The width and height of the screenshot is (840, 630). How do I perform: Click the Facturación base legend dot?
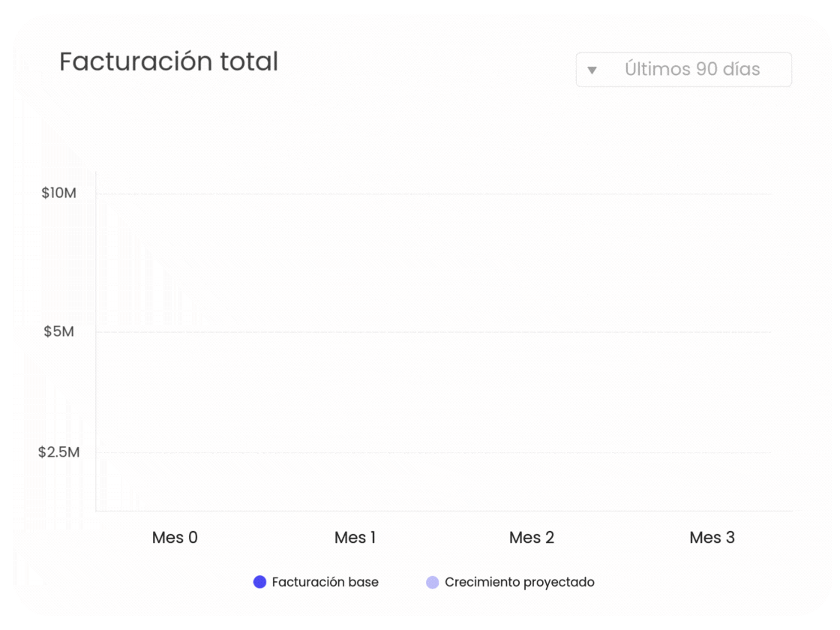coord(260,582)
